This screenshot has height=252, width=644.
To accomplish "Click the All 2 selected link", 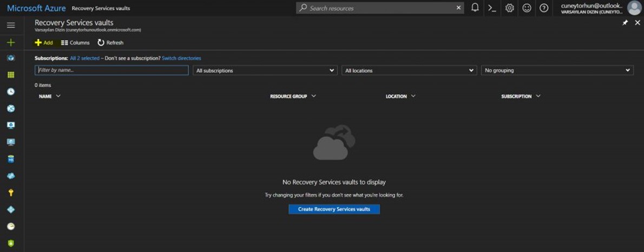I will [x=84, y=58].
